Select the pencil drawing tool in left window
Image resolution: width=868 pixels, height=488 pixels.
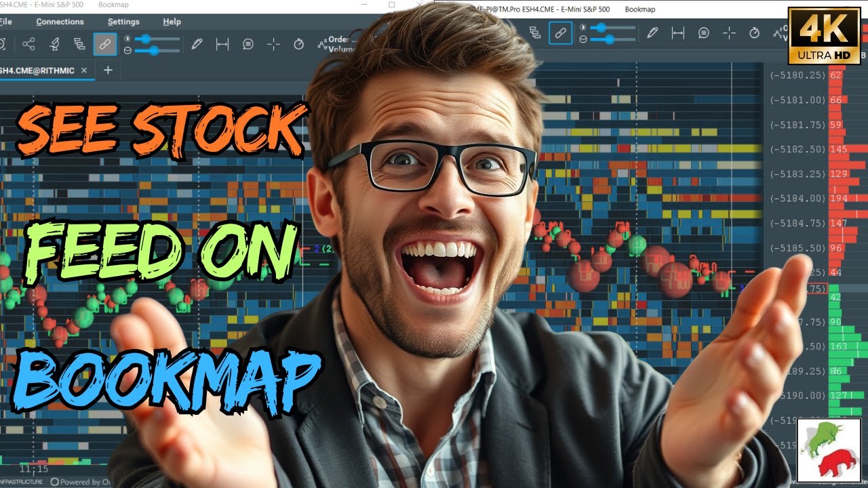197,44
